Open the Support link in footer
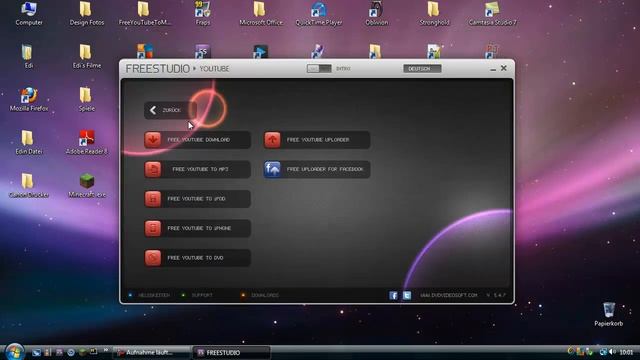The image size is (640, 360). coord(202,295)
